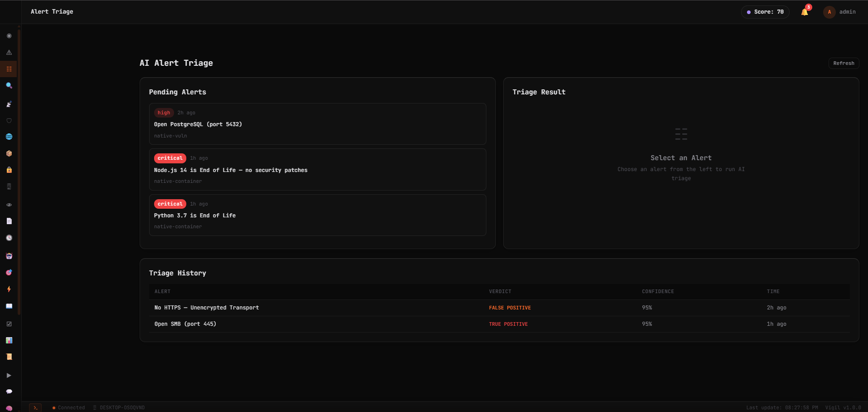868x412 pixels.
Task: Open the speech bubble chat icon
Action: click(9, 392)
